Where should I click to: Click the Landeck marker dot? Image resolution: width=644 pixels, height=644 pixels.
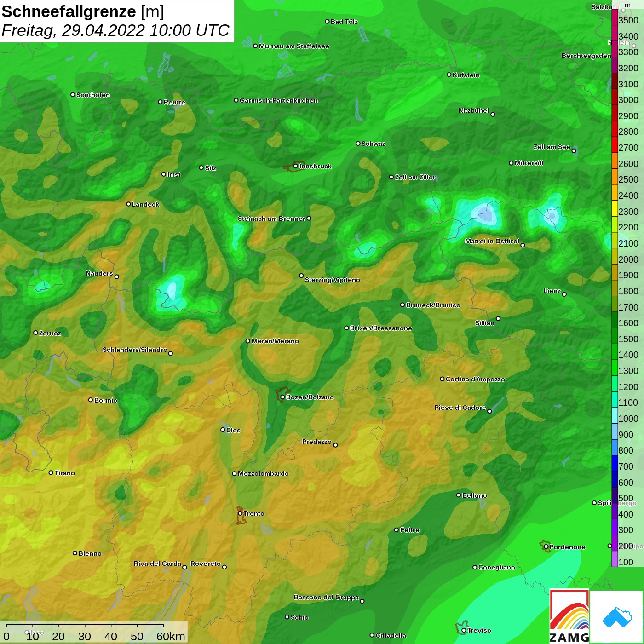[128, 204]
